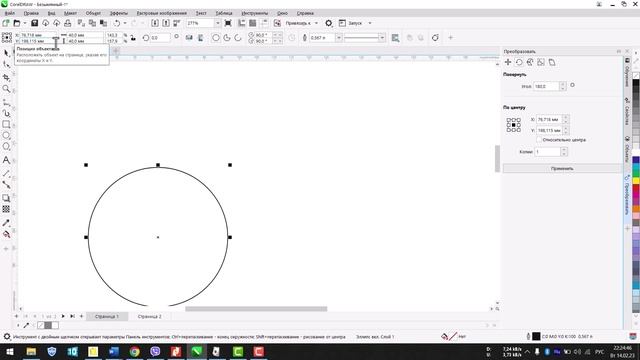640x360 pixels.
Task: Click the Launch button
Action: 351,23
